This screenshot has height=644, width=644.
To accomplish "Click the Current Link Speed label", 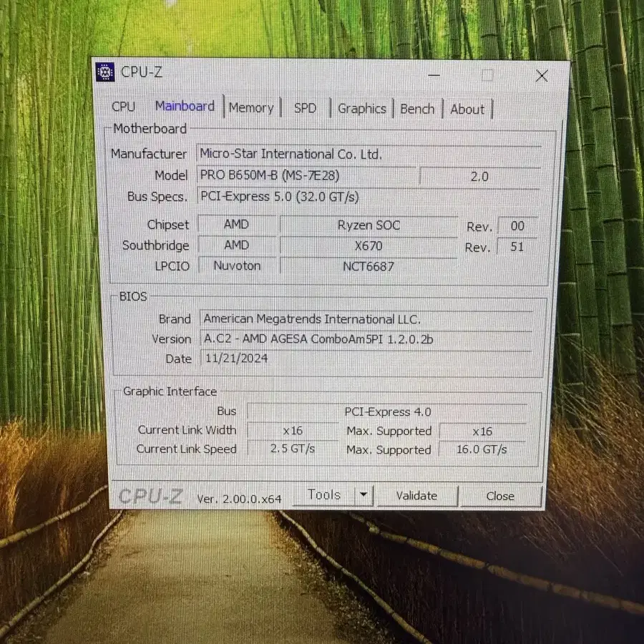I will [x=187, y=449].
